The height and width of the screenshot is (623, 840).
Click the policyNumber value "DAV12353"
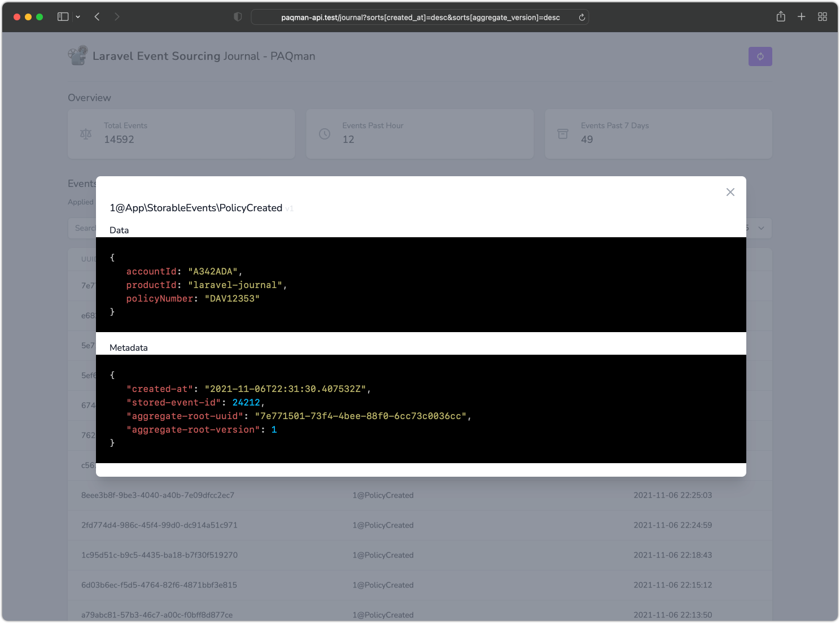[232, 299]
